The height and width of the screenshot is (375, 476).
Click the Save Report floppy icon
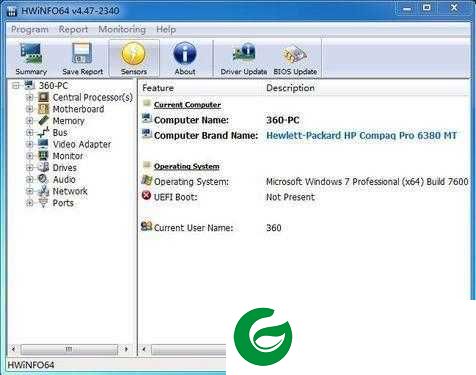82,53
